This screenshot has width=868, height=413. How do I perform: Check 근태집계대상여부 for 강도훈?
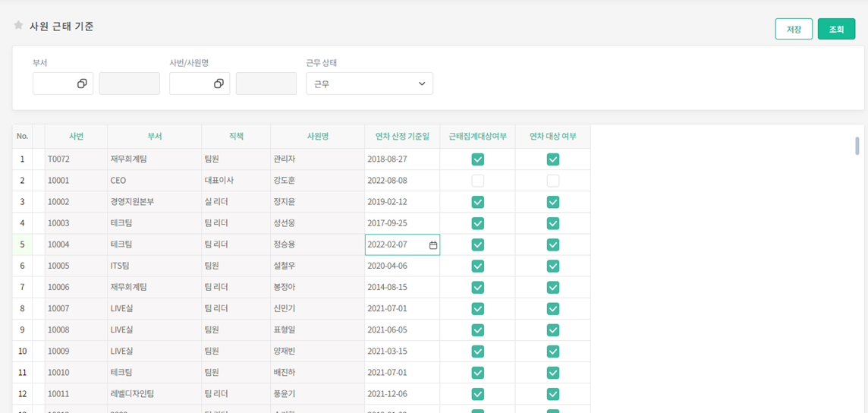tap(477, 181)
